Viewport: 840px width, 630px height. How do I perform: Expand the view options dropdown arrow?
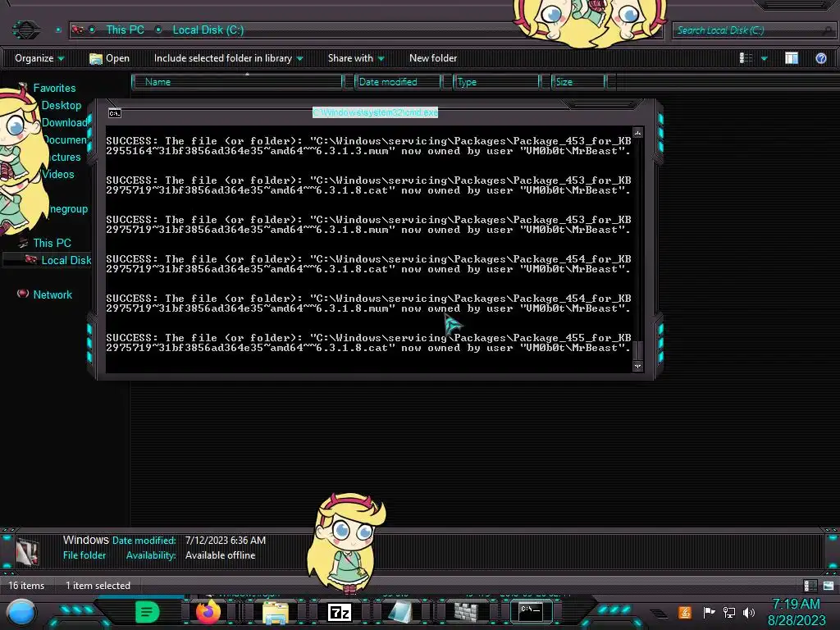765,58
